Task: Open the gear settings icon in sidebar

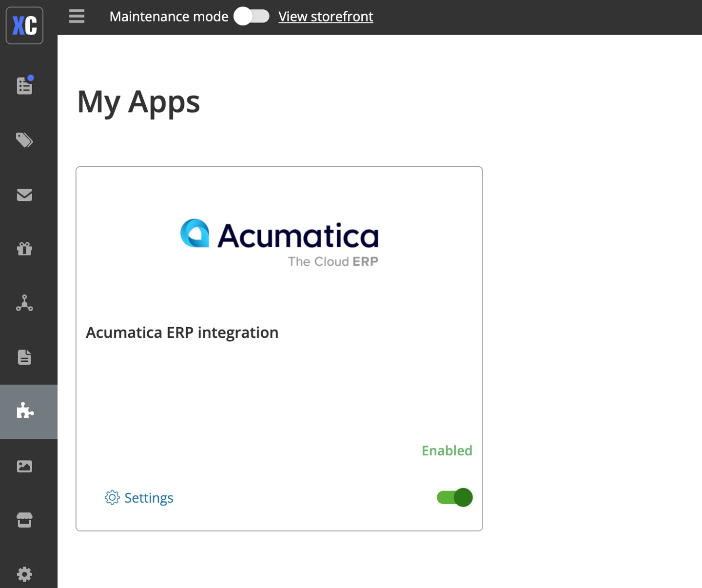Action: click(24, 574)
